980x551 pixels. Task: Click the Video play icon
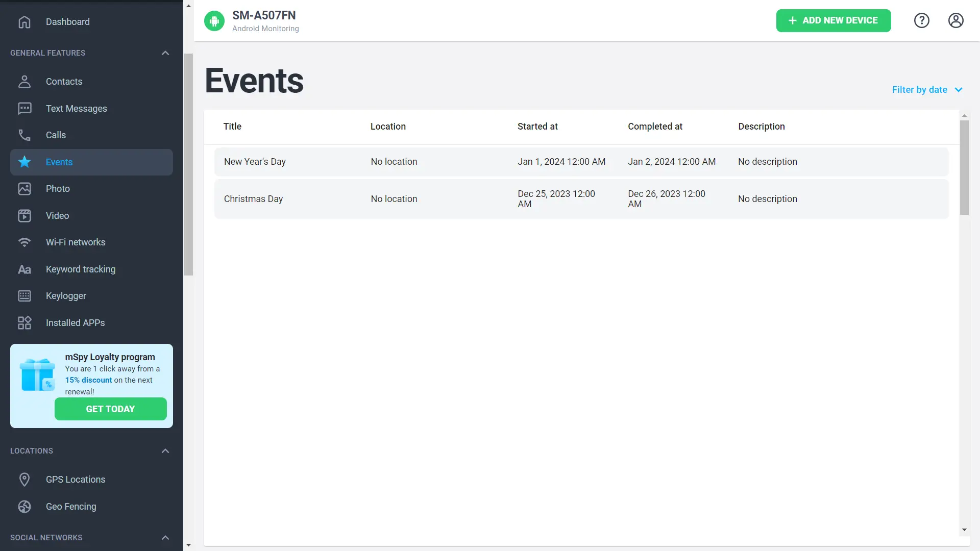point(24,216)
